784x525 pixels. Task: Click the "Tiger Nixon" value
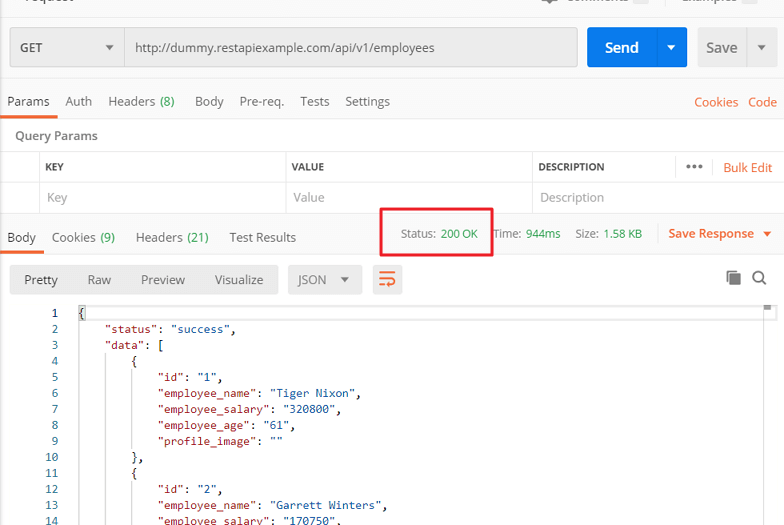312,394
